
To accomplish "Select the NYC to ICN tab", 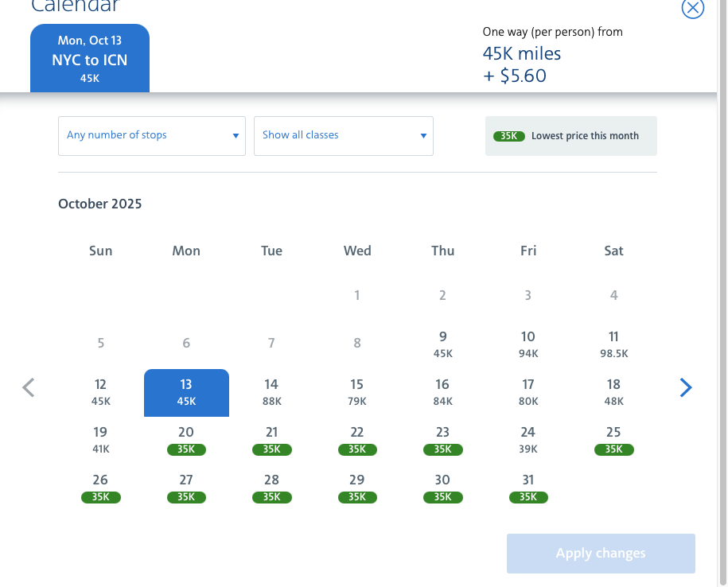I will [90, 60].
